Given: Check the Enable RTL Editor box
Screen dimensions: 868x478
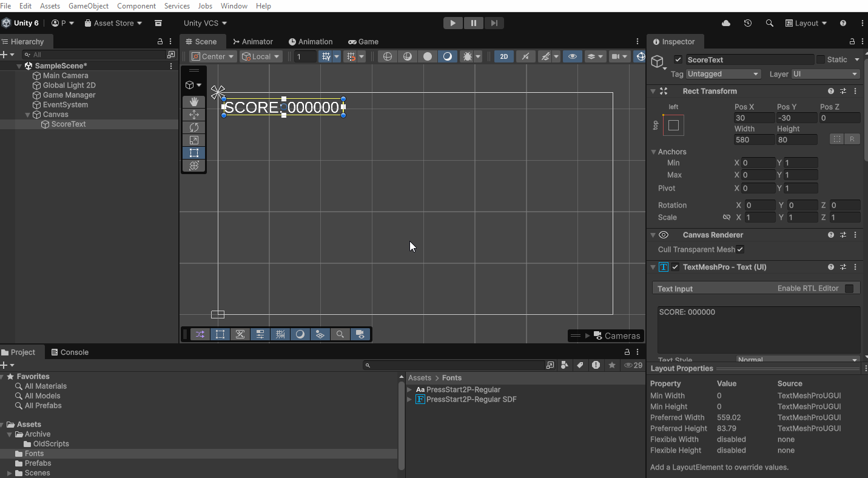Looking at the screenshot, I should pyautogui.click(x=849, y=289).
